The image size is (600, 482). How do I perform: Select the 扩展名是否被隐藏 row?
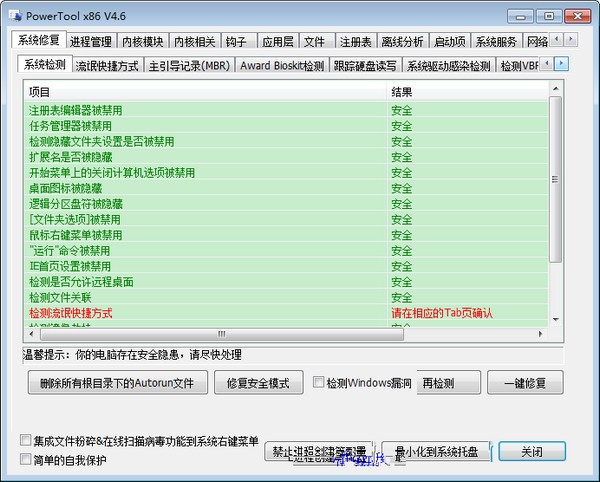286,157
